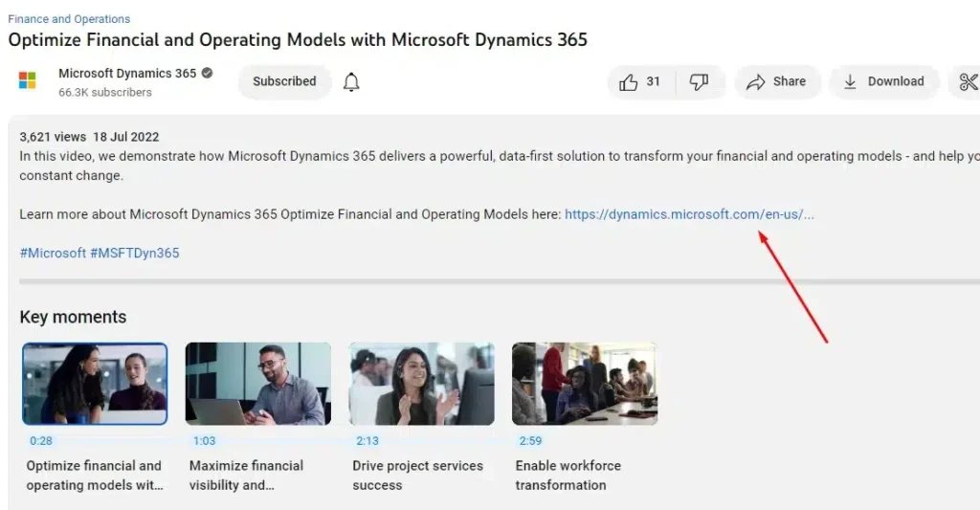Click the verified badge beside channel name
The image size is (980, 510).
[207, 74]
